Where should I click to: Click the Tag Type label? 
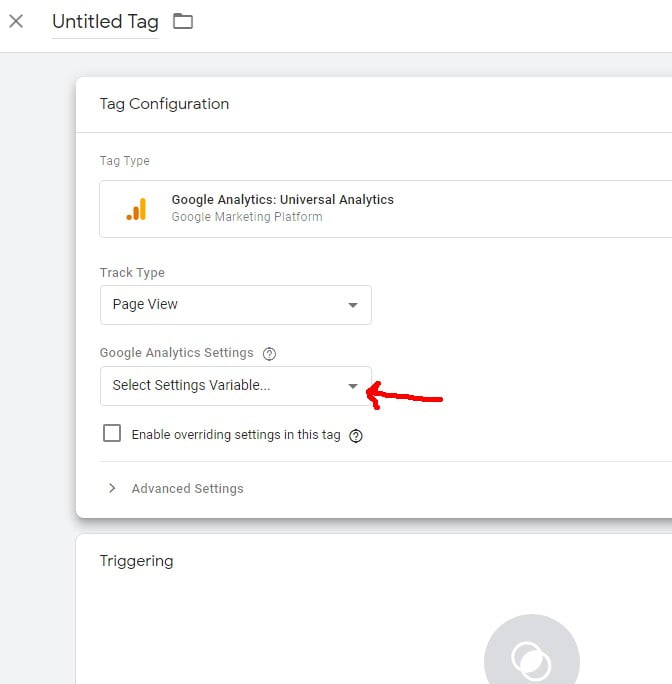coord(125,161)
